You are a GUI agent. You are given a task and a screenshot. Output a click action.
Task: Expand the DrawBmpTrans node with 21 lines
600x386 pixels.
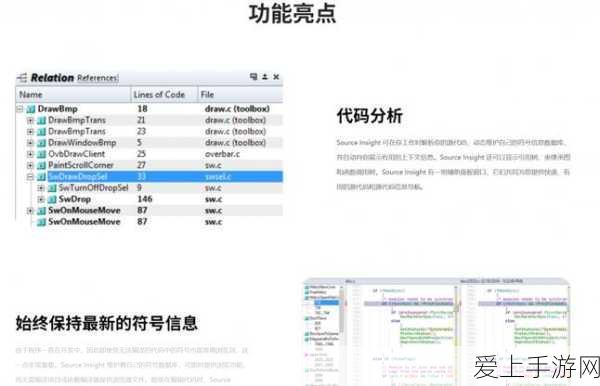click(x=30, y=121)
